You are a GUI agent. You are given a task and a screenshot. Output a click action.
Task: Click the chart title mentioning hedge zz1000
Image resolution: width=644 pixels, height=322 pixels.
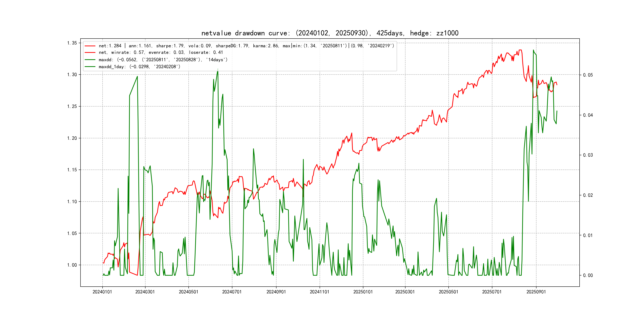[330, 33]
